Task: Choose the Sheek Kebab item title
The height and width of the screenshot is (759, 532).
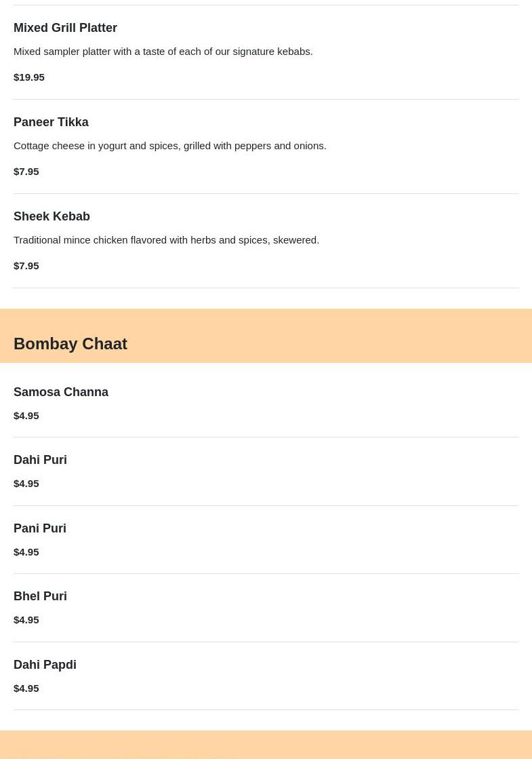Action: click(x=52, y=216)
